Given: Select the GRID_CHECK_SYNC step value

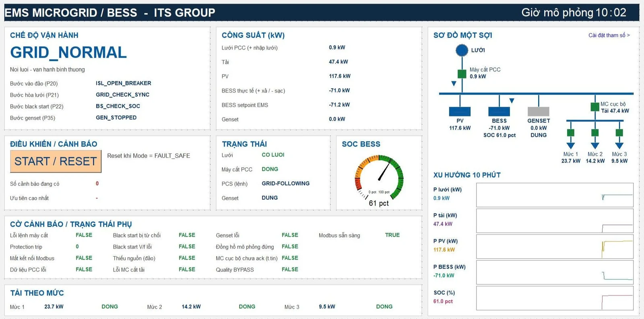Looking at the screenshot, I should pyautogui.click(x=122, y=95).
